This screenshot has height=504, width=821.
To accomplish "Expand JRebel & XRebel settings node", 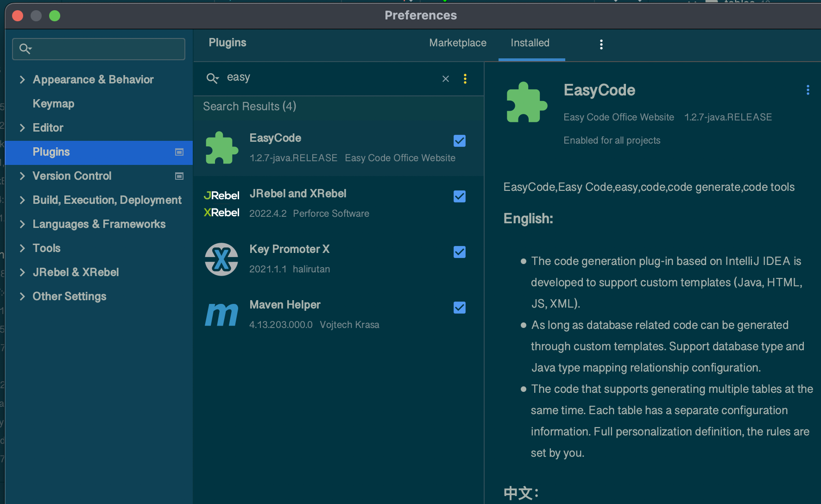I will (x=22, y=272).
